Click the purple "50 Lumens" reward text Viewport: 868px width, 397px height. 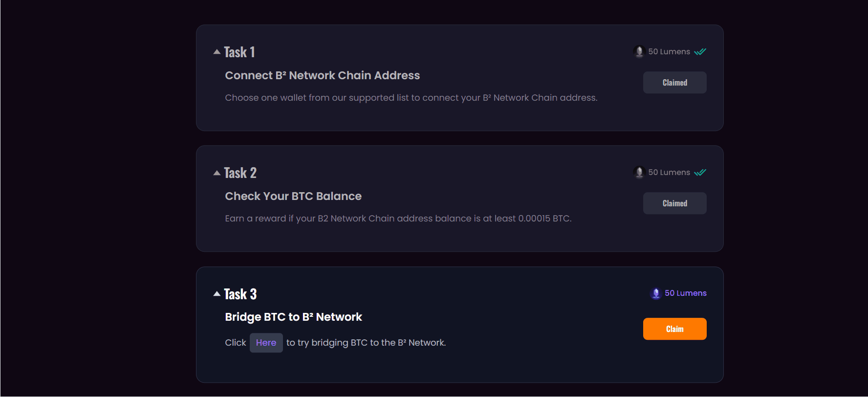pyautogui.click(x=685, y=293)
